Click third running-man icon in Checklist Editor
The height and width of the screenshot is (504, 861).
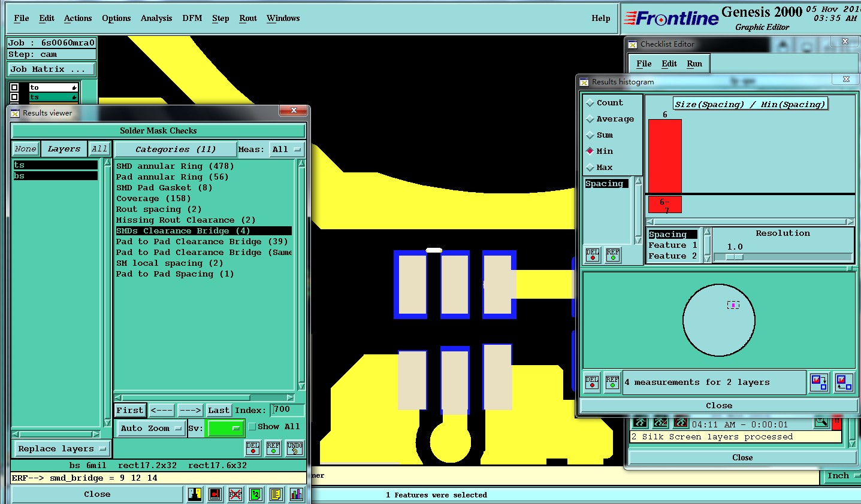coord(681,423)
